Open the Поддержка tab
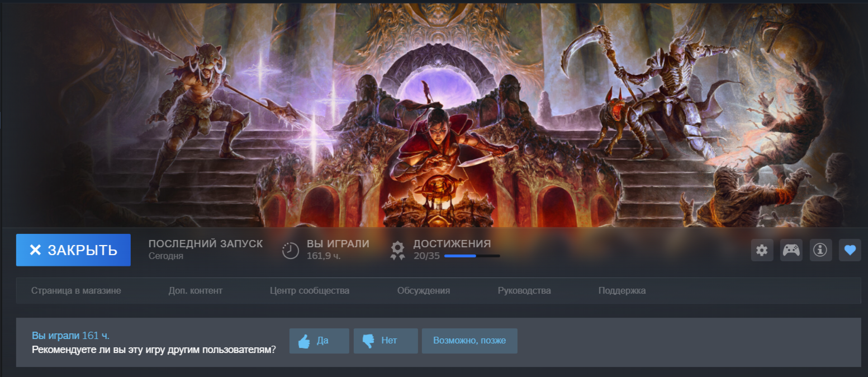 pyautogui.click(x=622, y=291)
